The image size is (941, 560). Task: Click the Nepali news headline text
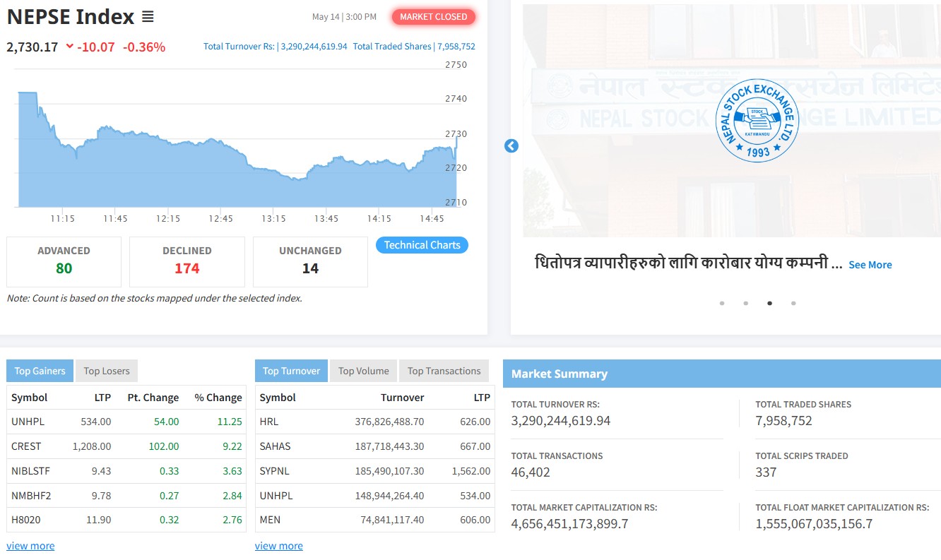[x=689, y=263]
